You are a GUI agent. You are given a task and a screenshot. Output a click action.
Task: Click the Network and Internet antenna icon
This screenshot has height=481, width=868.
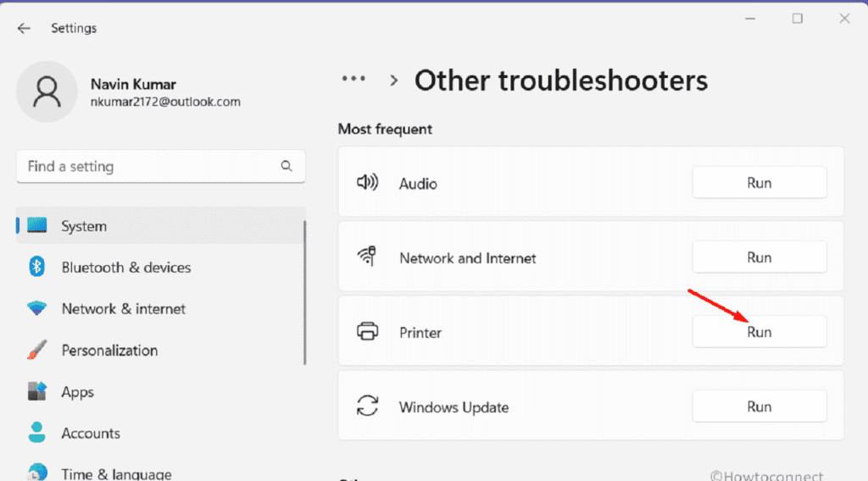pos(367,257)
